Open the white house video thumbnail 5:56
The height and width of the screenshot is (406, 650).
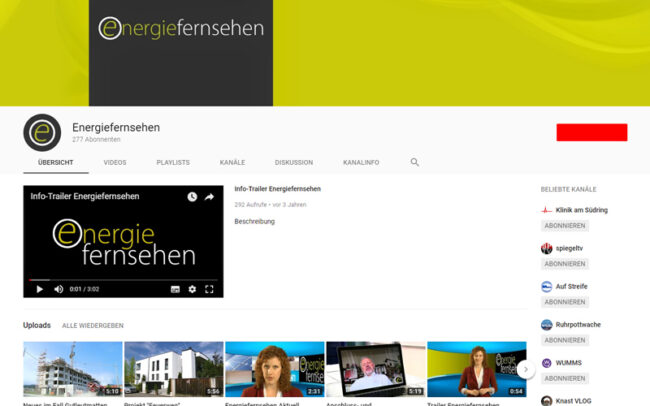(174, 369)
